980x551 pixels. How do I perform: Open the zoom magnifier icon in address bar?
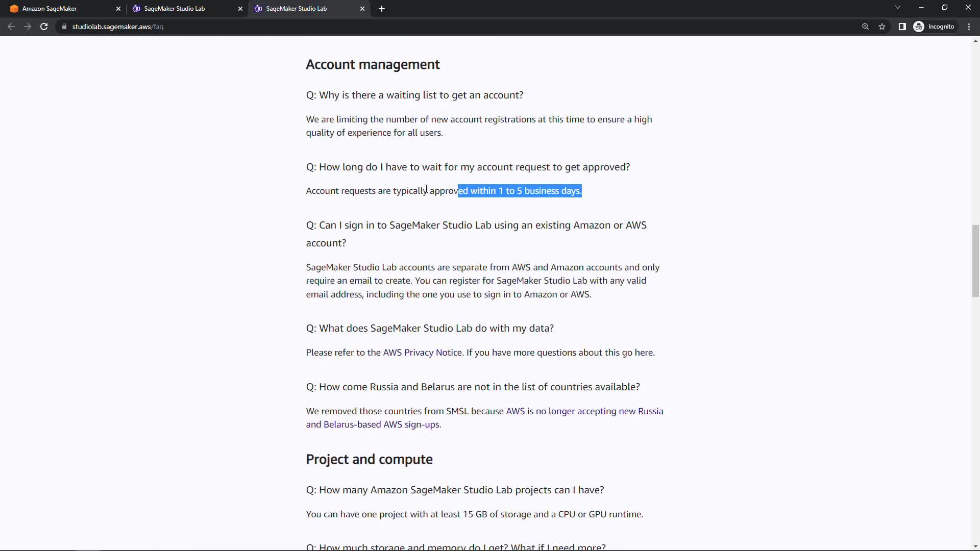(x=865, y=27)
